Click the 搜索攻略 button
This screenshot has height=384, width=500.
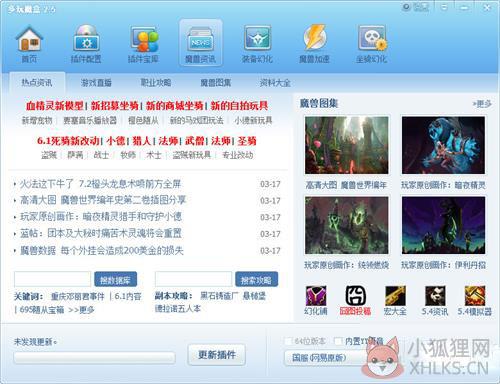256,280
